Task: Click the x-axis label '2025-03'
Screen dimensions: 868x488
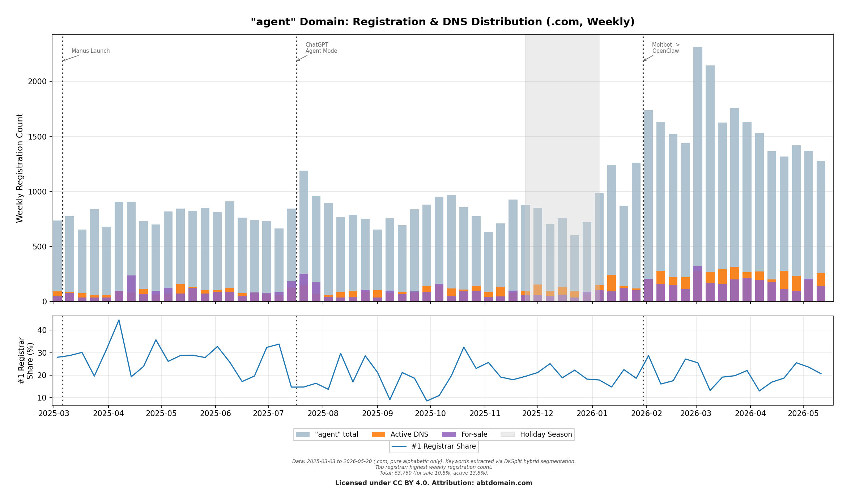Action: 54,414
